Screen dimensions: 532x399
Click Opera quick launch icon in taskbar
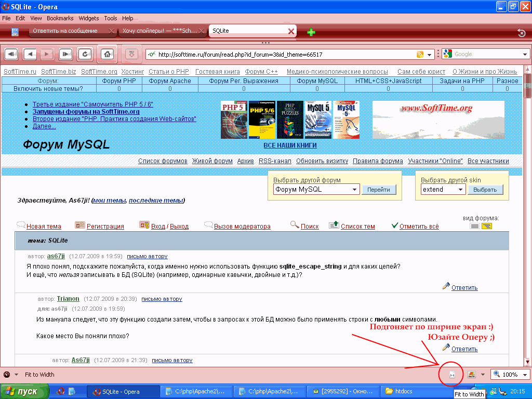point(60,391)
